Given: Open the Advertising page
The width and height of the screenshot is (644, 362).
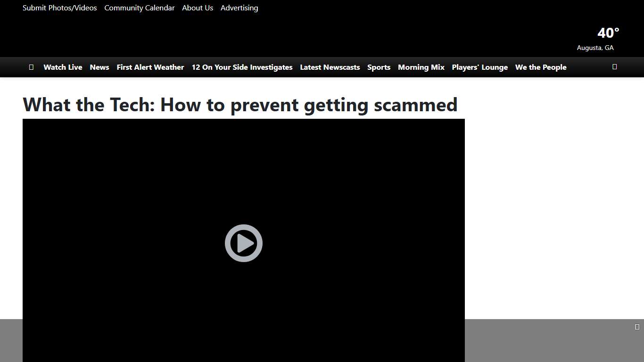Looking at the screenshot, I should tap(239, 8).
